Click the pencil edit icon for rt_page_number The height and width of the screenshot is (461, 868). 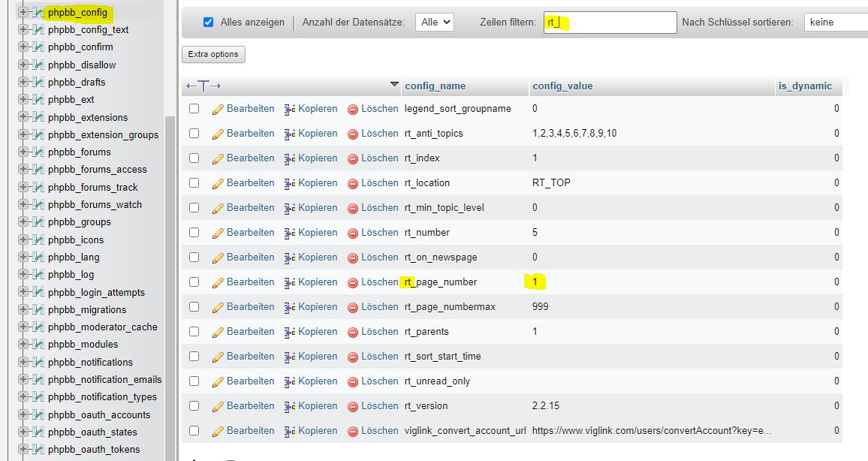[x=219, y=282]
